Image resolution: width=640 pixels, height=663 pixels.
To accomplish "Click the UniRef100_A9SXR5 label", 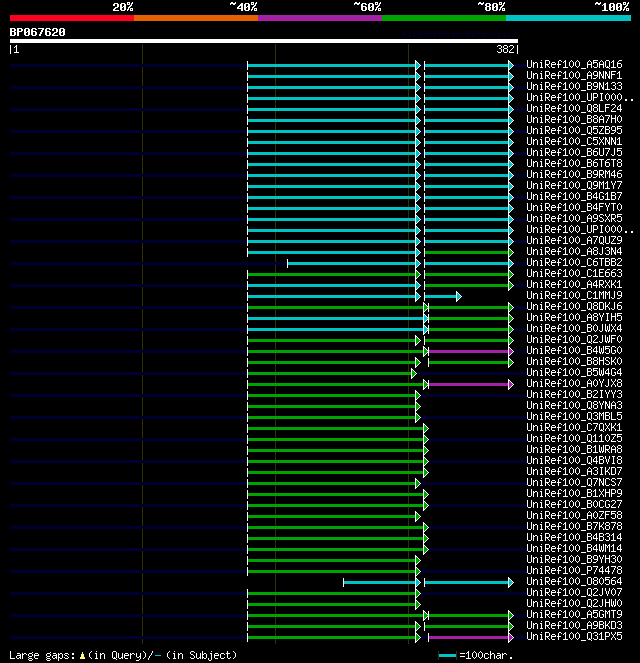I will [574, 218].
